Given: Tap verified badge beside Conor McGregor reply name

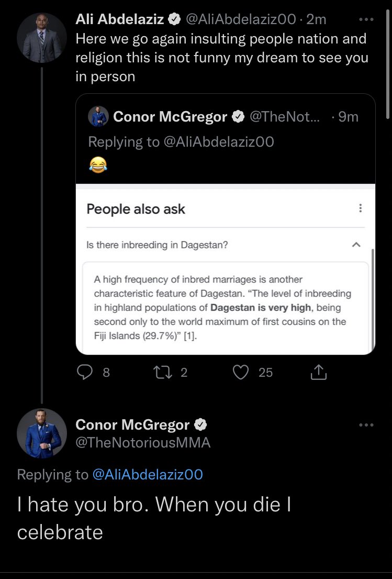Looking at the screenshot, I should pyautogui.click(x=200, y=424).
